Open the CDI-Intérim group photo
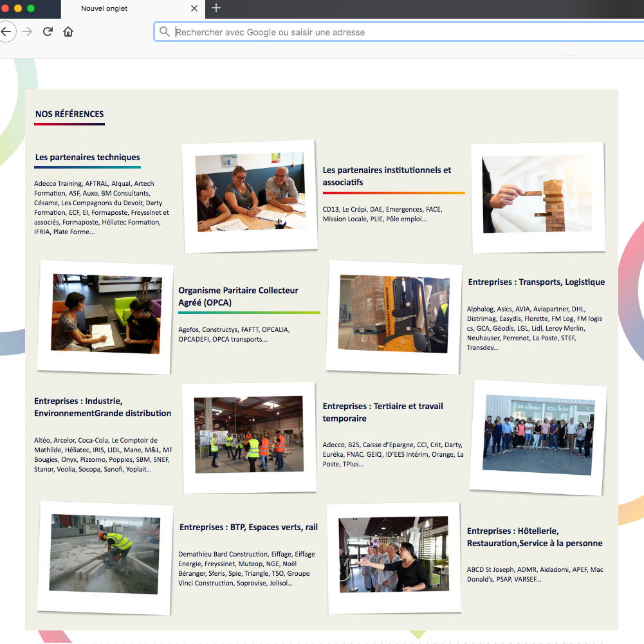Image resolution: width=644 pixels, height=644 pixels. tap(538, 438)
